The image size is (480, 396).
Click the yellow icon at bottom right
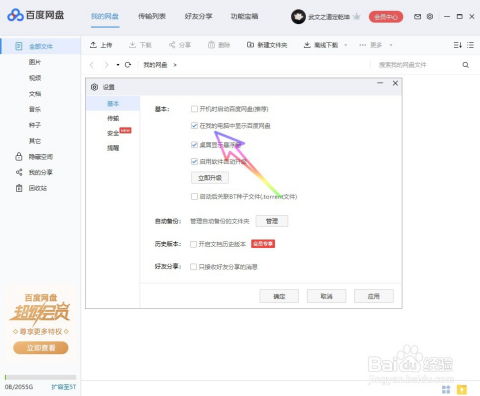[462, 389]
